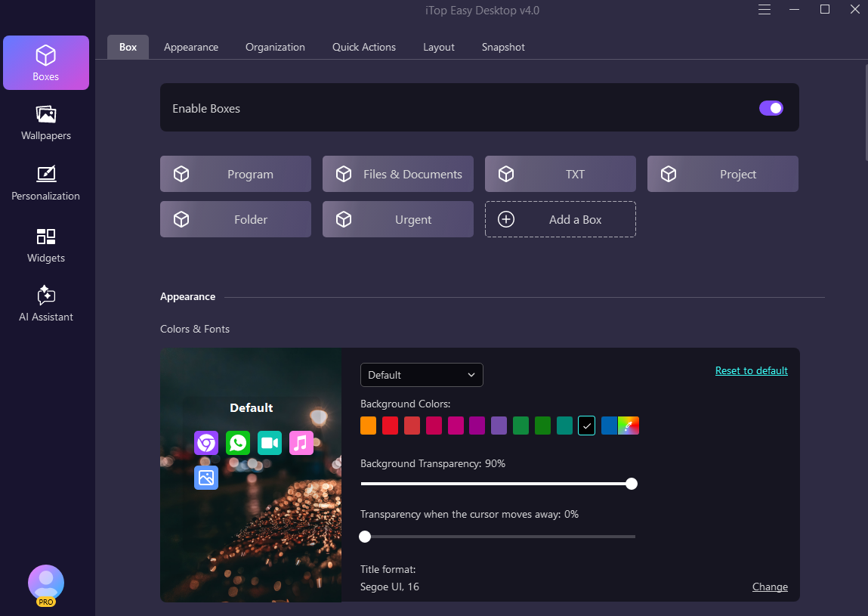Disable the Enable Boxes switch
Image resolution: width=868 pixels, height=616 pixels.
(771, 108)
